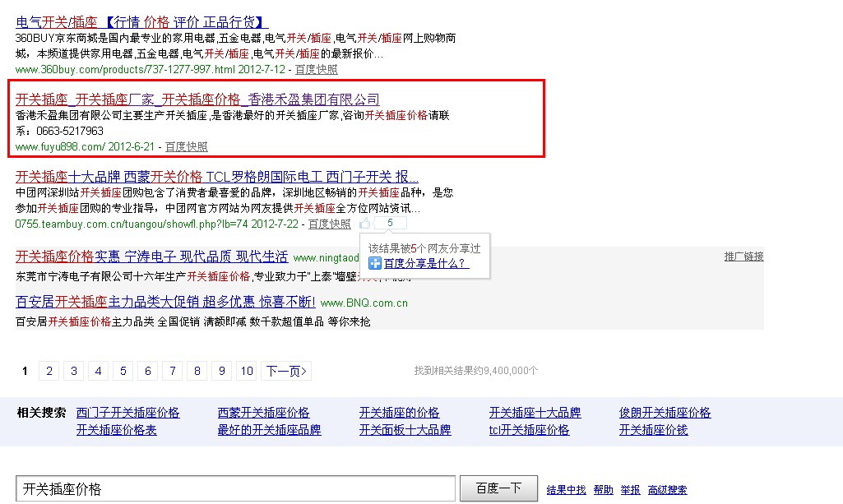This screenshot has height=504, width=843.
Task: Click 下一页> to go to next page
Action: click(286, 371)
